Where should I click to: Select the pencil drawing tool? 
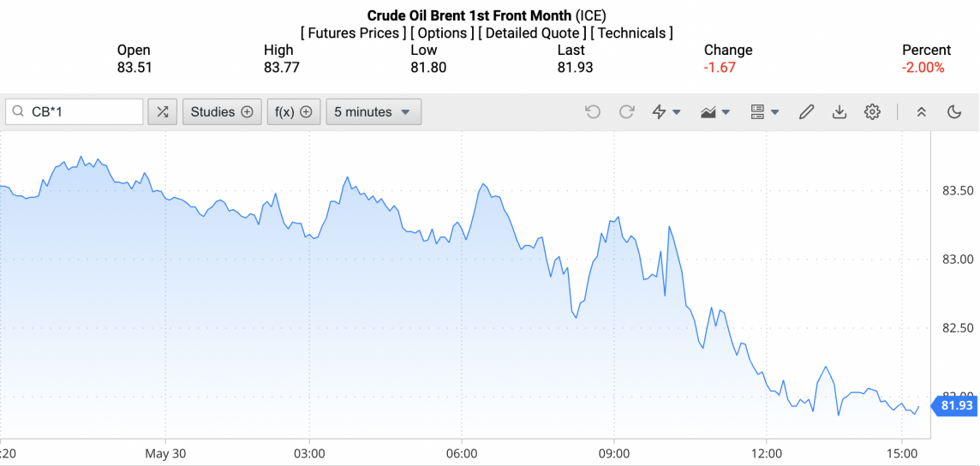point(806,112)
